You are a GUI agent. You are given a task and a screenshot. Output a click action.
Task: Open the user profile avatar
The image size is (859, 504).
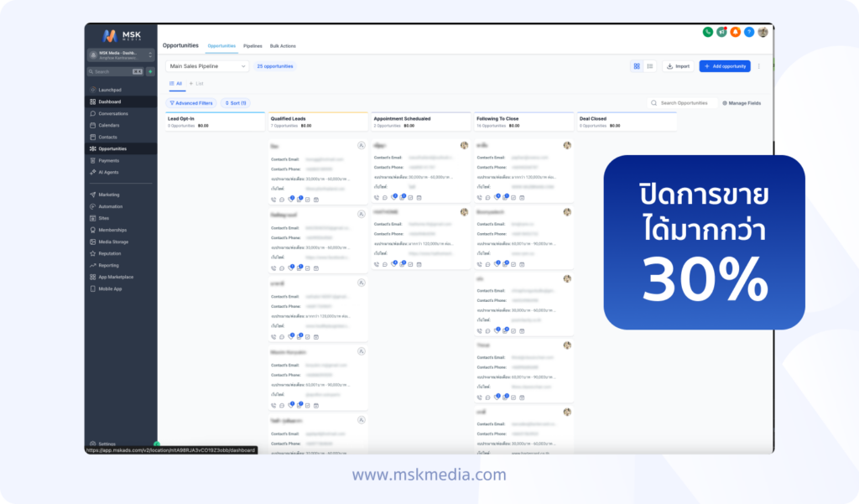[763, 33]
